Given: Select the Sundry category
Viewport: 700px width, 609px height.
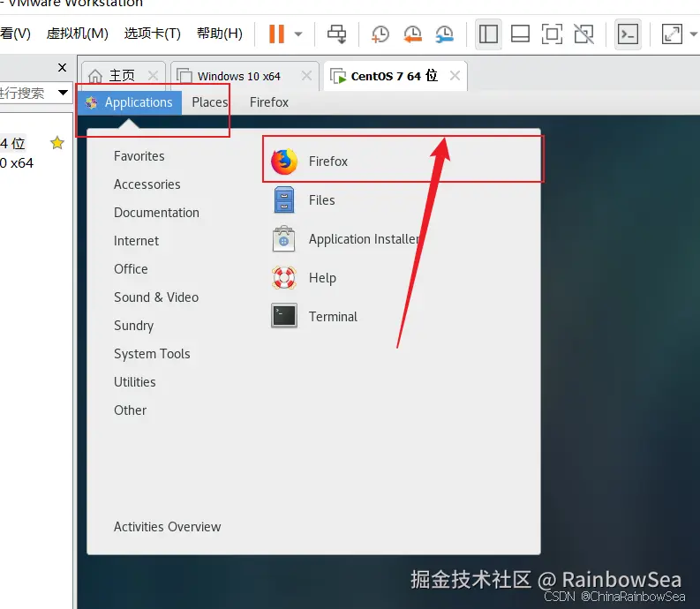Looking at the screenshot, I should [x=133, y=326].
